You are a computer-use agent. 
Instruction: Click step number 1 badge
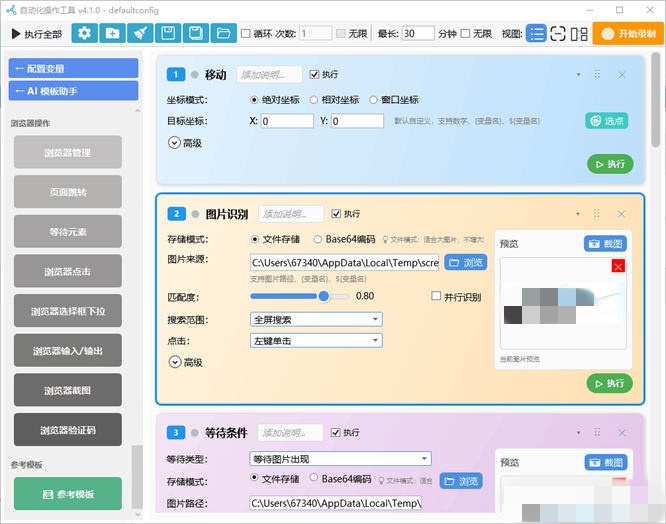[176, 75]
